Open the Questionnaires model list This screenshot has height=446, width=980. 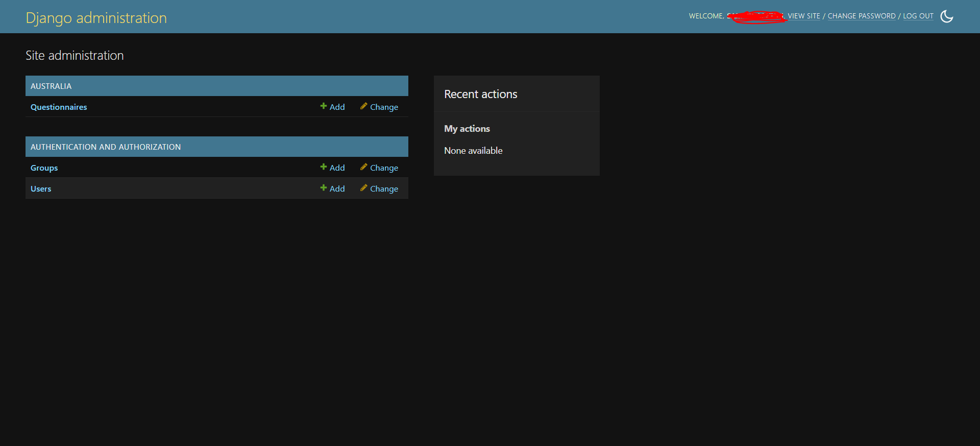click(x=59, y=107)
